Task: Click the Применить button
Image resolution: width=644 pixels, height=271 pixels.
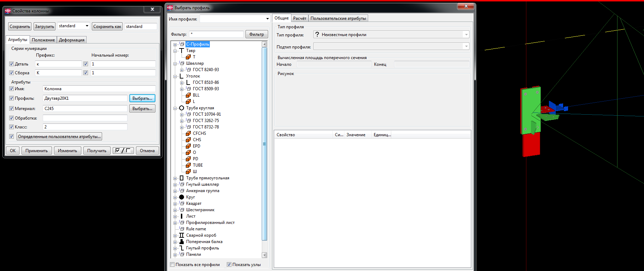Action: 36,151
